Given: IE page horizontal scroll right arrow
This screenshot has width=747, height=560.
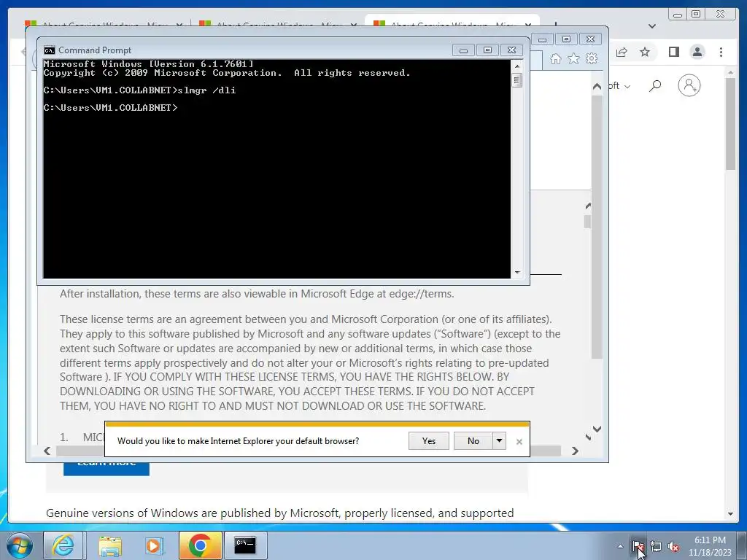Looking at the screenshot, I should [x=575, y=451].
